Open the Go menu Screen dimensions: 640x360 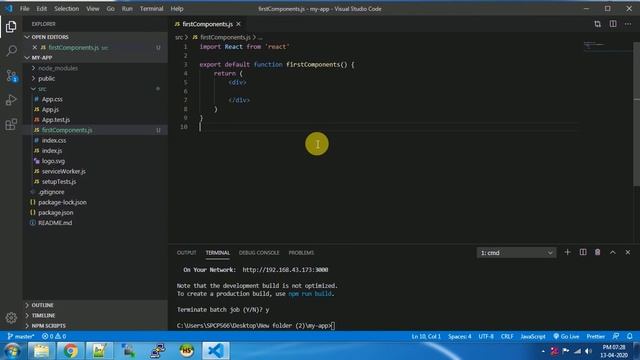[x=111, y=9]
